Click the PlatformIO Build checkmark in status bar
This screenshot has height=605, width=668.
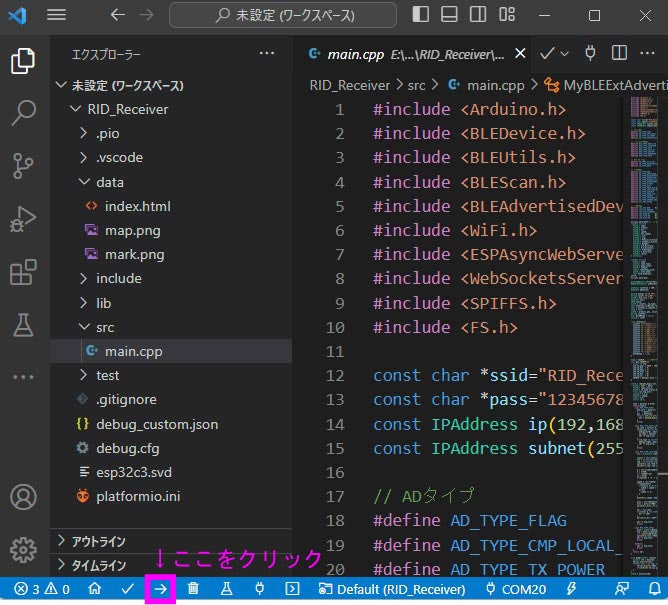pos(127,589)
